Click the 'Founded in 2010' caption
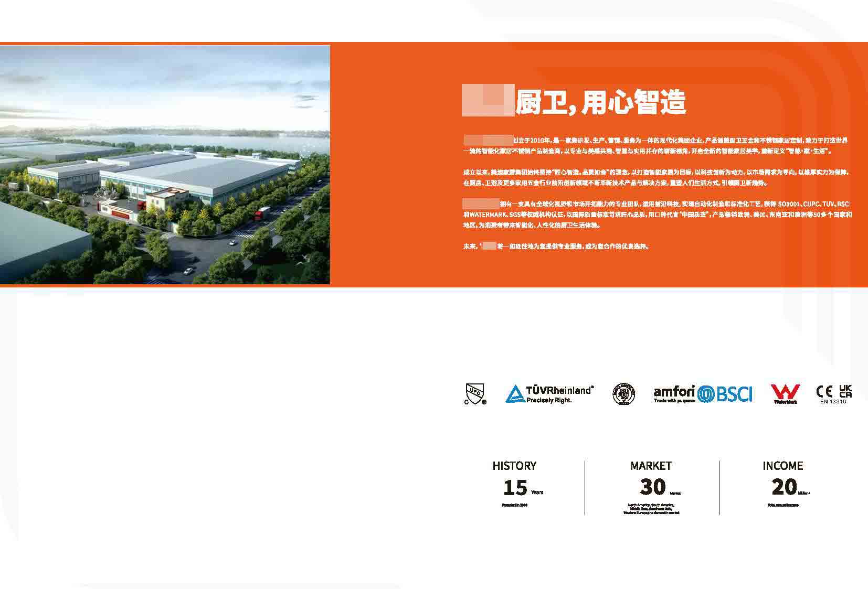This screenshot has height=589, width=868. coord(514,505)
